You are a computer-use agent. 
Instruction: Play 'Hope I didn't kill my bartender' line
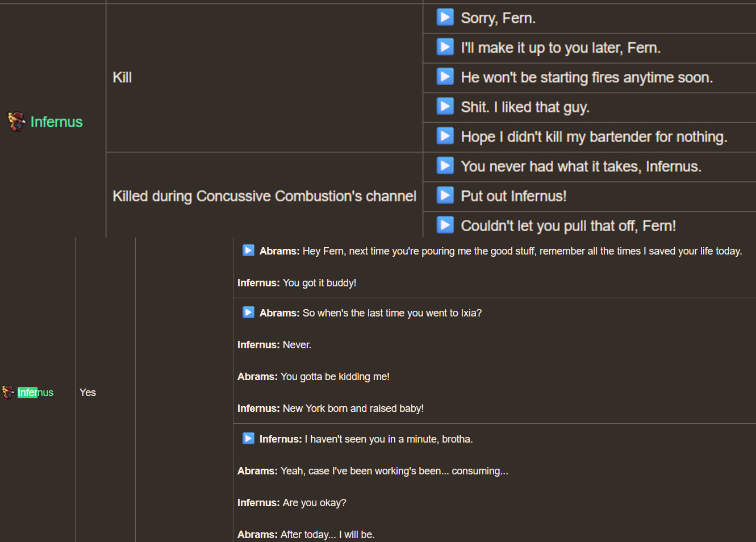pos(445,136)
